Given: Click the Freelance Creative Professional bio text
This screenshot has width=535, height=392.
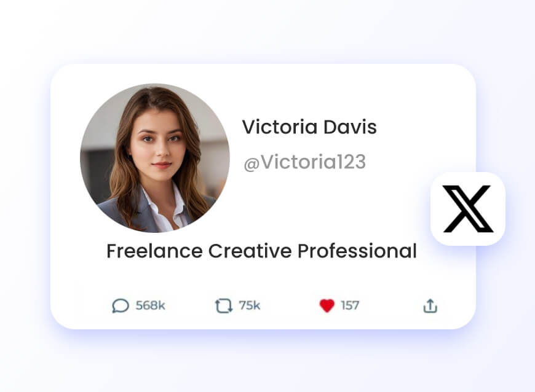Looking at the screenshot, I should tap(262, 251).
